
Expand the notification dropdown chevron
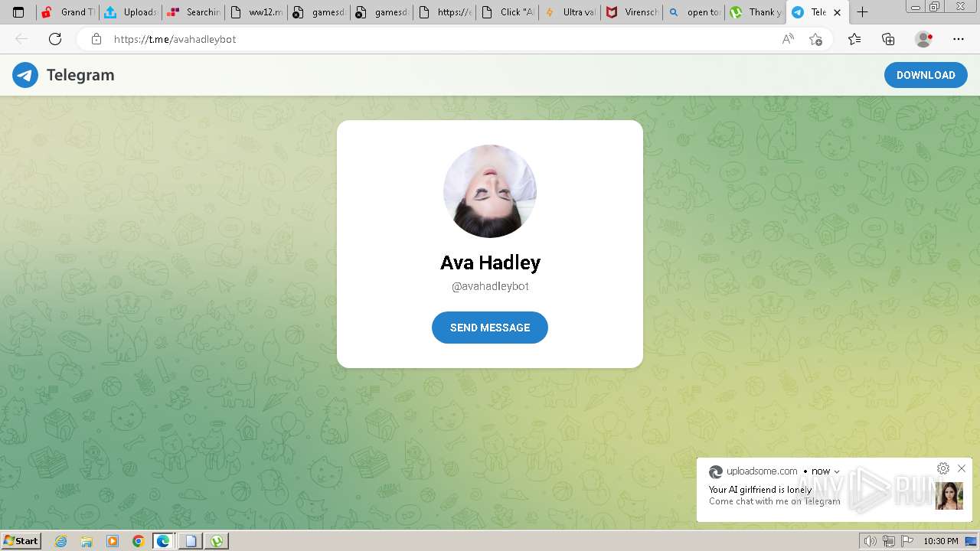(x=837, y=471)
